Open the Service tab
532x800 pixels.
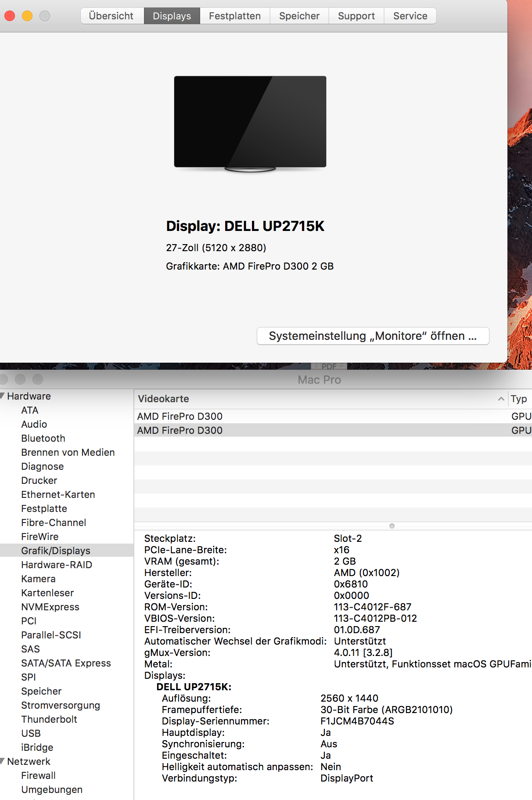(410, 16)
